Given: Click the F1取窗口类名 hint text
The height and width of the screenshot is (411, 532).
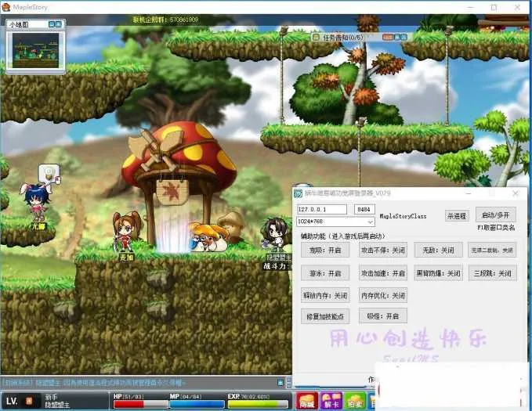Looking at the screenshot, I should tap(496, 228).
